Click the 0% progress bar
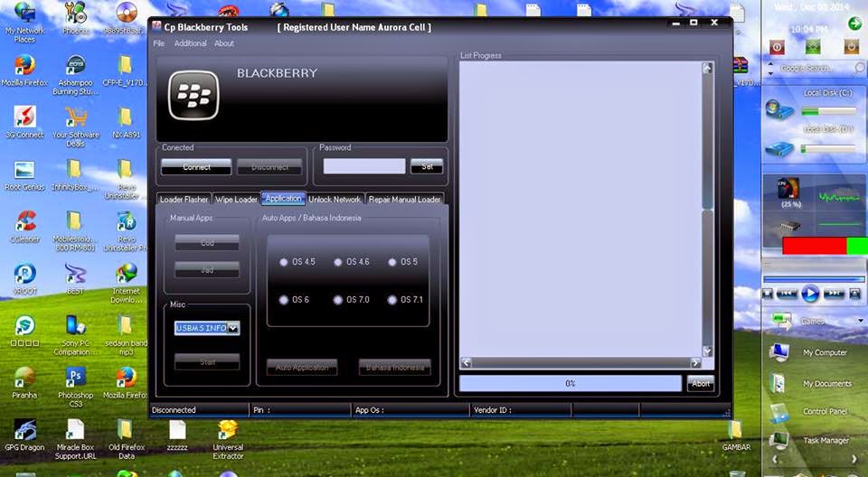Screen dimensions: 868x477 571,383
